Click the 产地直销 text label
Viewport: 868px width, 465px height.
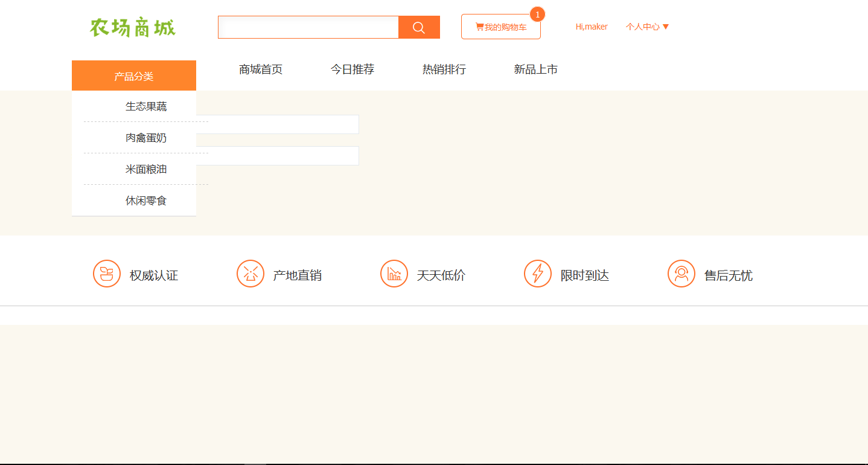point(298,275)
